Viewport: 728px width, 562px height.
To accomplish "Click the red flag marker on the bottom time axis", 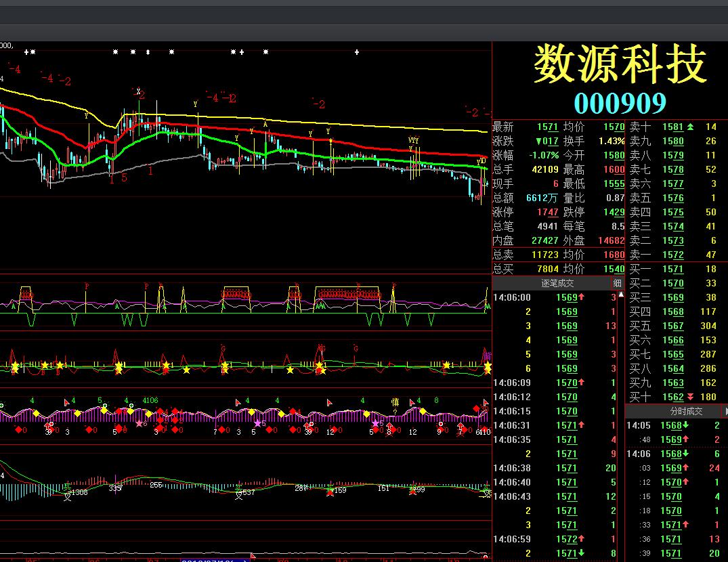I will coord(253,555).
